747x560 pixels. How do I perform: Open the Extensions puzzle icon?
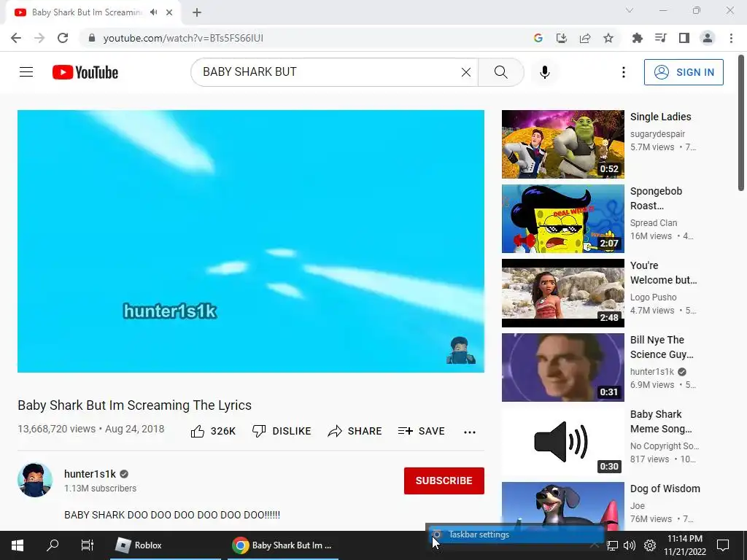(638, 38)
